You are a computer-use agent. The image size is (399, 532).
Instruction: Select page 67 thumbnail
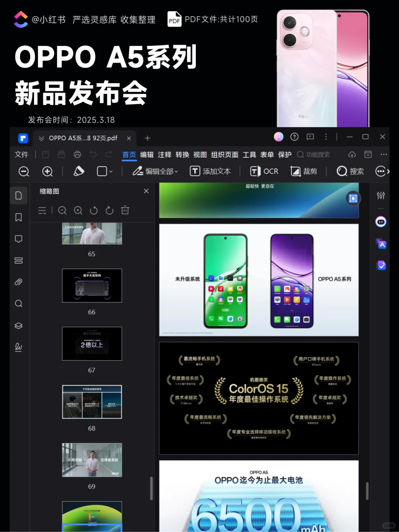[92, 344]
